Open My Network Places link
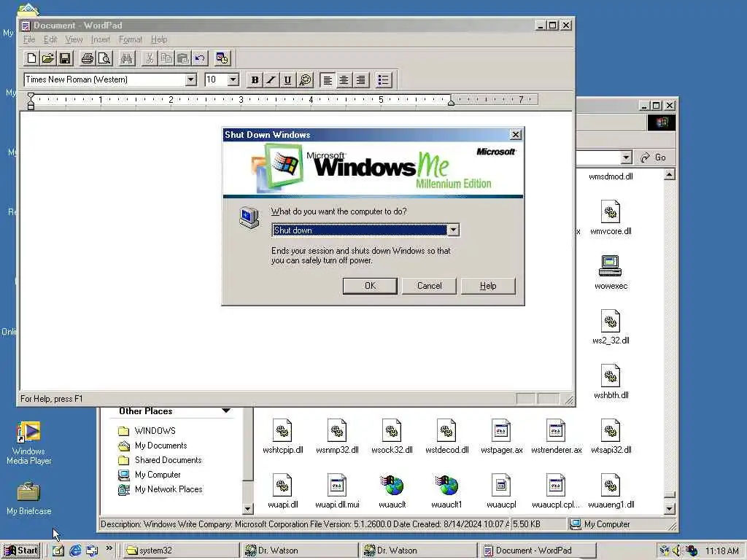The height and width of the screenshot is (560, 747). tap(160, 489)
